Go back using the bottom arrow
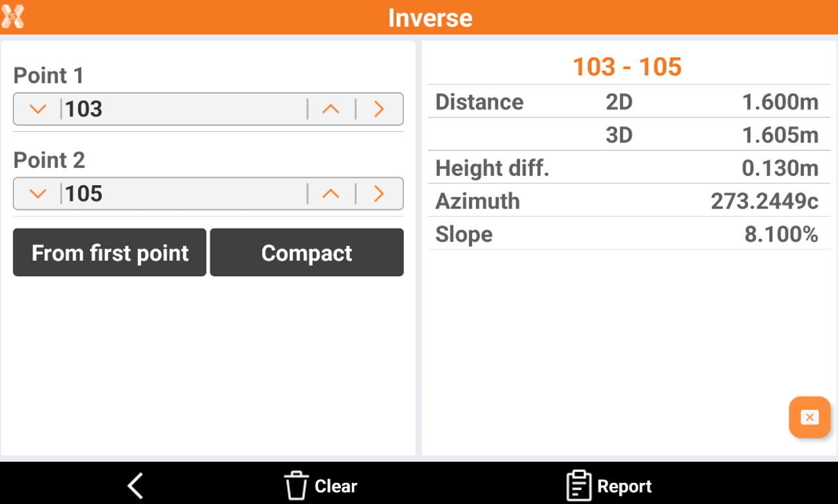 135,486
